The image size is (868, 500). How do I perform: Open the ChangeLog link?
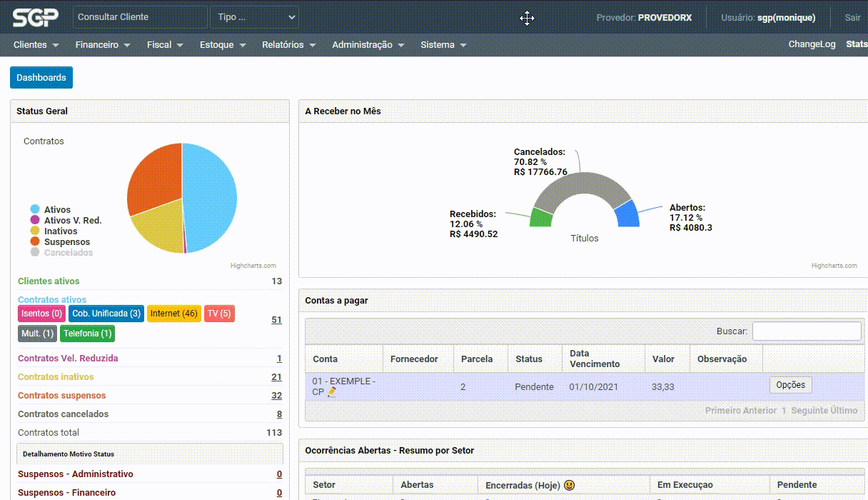[x=812, y=44]
